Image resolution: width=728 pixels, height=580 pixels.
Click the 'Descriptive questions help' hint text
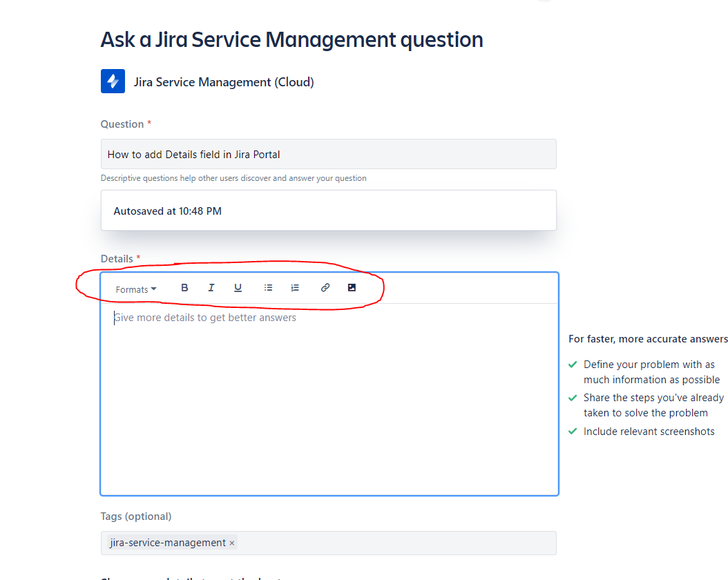(233, 178)
